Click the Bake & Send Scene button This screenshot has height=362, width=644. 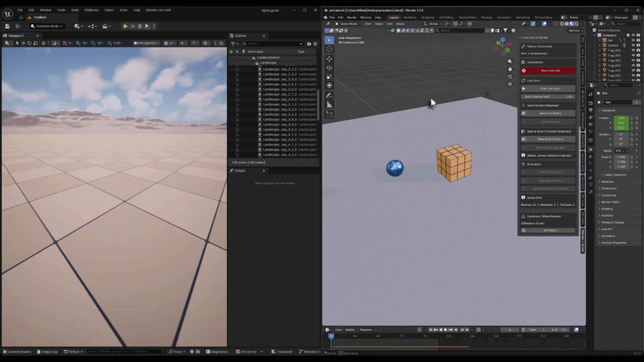click(x=548, y=139)
